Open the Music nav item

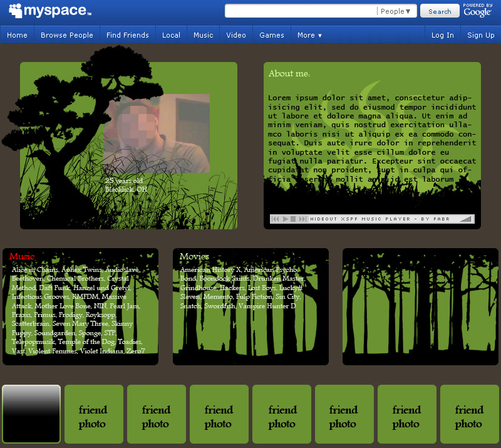[x=203, y=35]
